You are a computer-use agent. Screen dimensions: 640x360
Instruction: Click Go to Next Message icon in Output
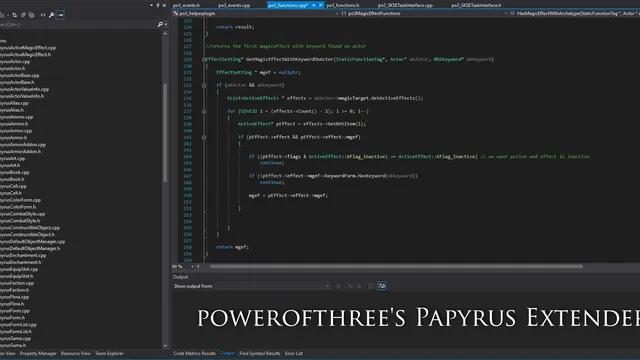coord(359,286)
